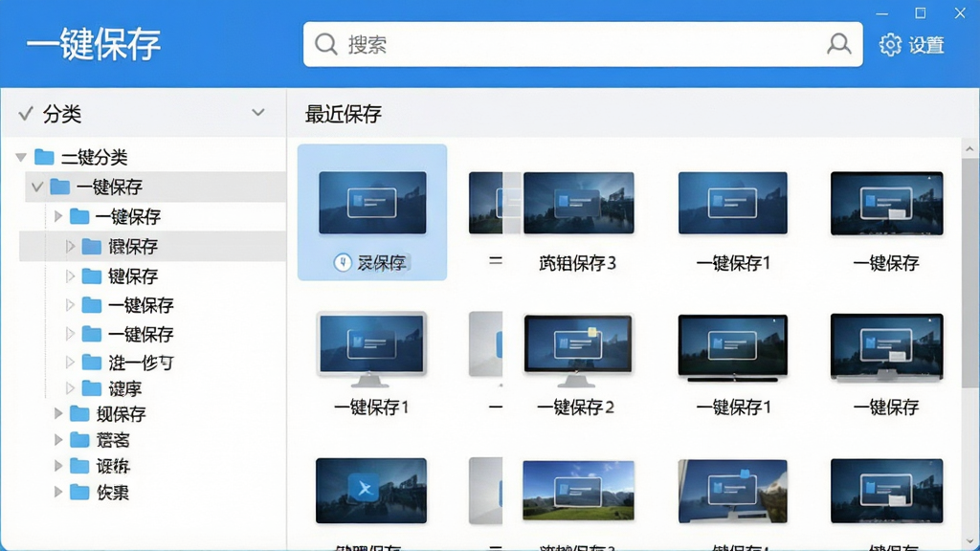Select the 二键分类 tree item
The image size is (980, 551).
click(95, 157)
